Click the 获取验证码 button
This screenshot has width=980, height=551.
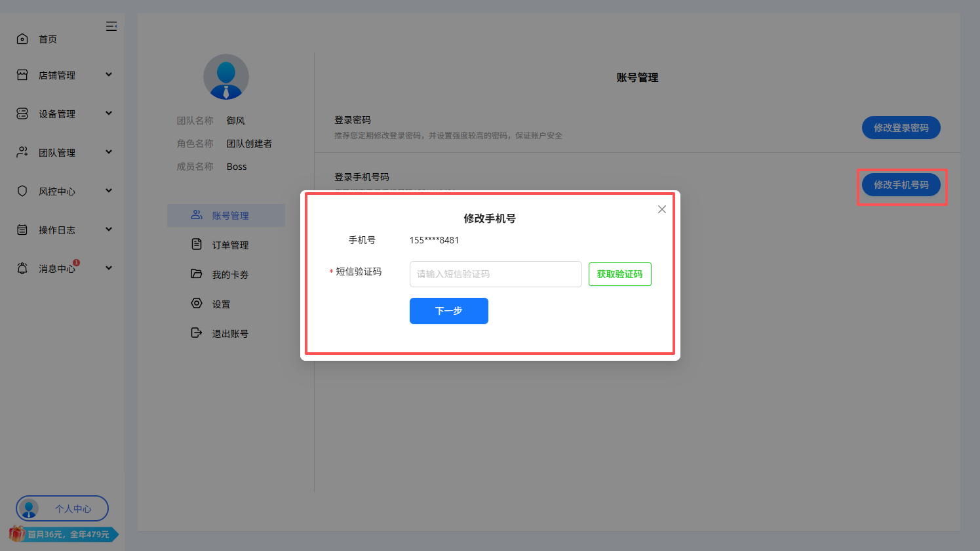click(x=619, y=274)
